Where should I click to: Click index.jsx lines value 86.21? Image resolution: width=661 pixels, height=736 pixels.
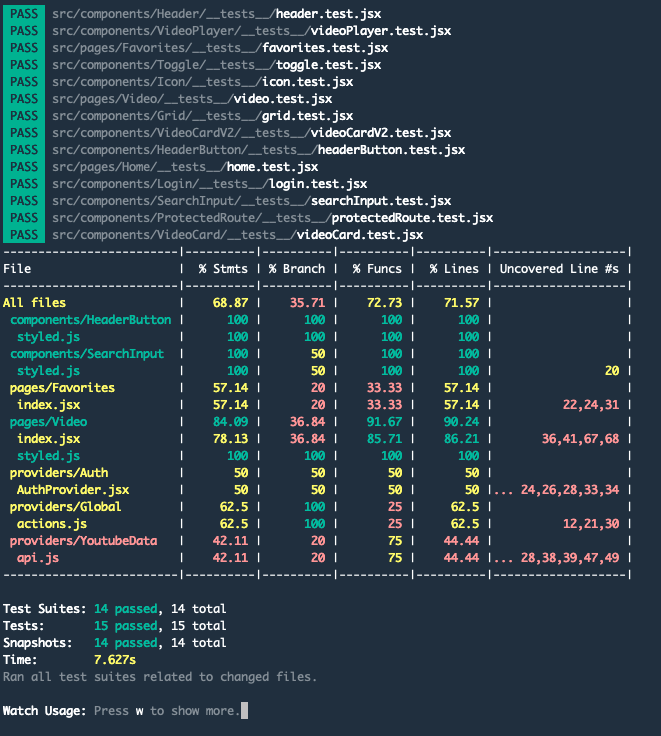click(x=461, y=439)
